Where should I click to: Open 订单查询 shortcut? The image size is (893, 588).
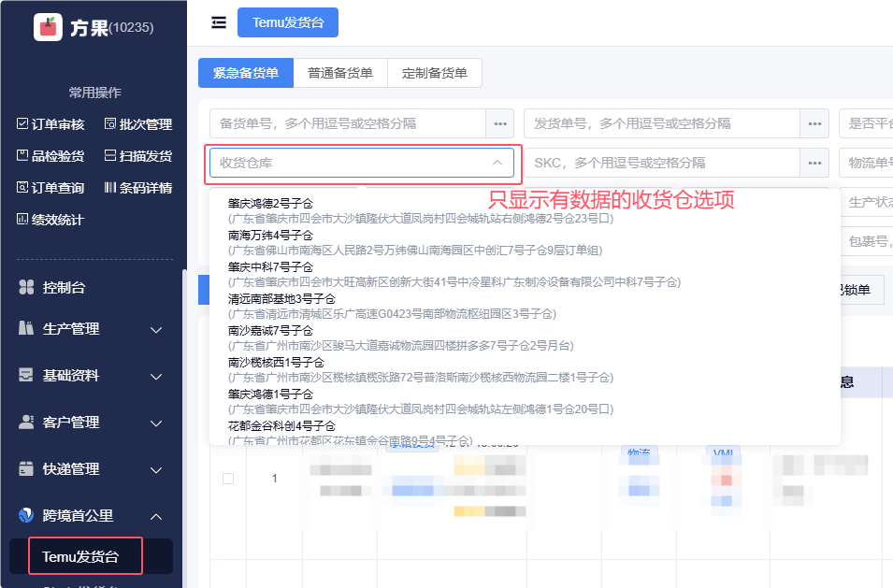tap(50, 188)
